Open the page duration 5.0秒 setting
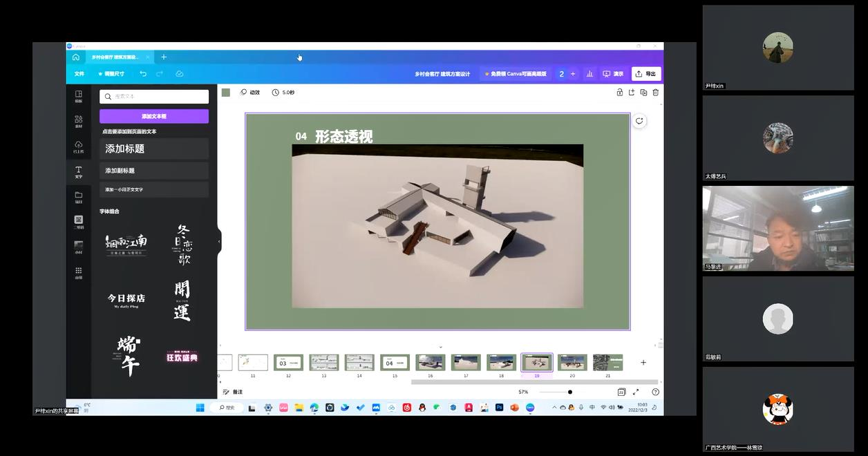 [283, 93]
